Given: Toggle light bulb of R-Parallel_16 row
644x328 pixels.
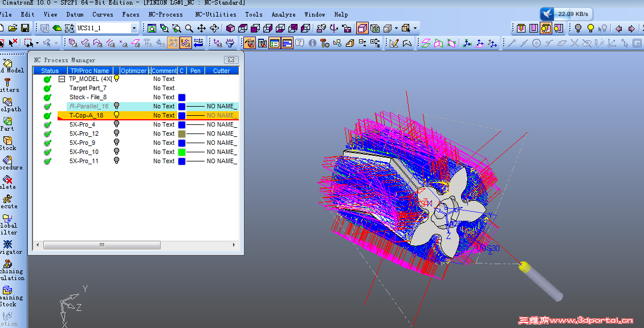Looking at the screenshot, I should (117, 106).
